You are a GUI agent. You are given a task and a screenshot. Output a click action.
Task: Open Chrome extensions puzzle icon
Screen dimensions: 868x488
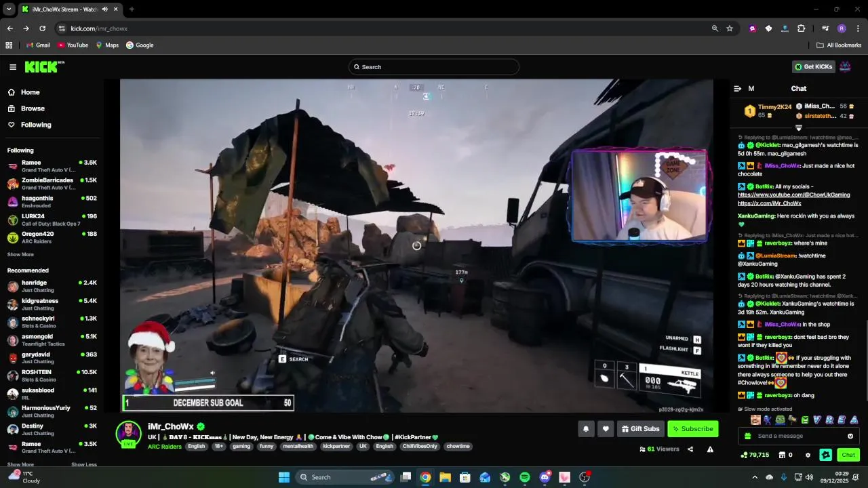(802, 28)
